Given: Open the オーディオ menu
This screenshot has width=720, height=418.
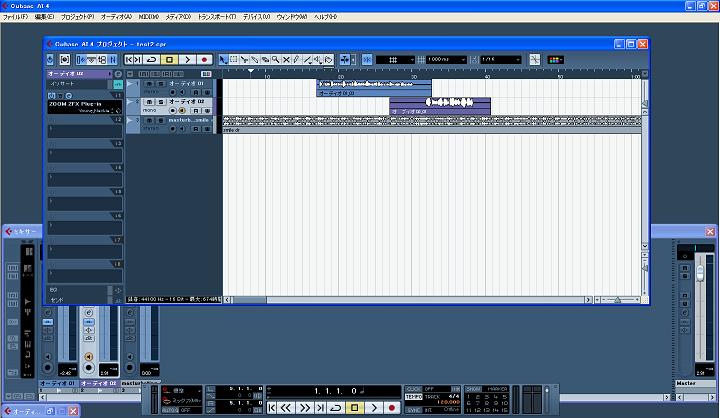Looking at the screenshot, I should click(116, 17).
